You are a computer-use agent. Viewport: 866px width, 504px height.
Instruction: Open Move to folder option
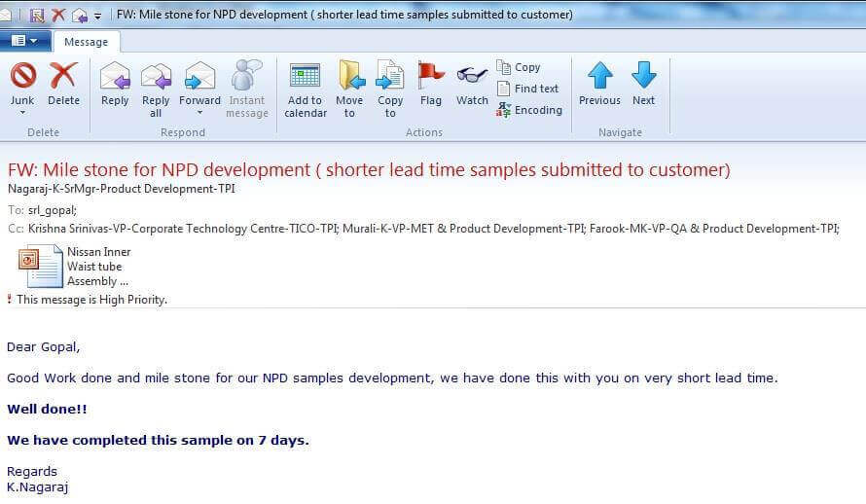point(349,90)
